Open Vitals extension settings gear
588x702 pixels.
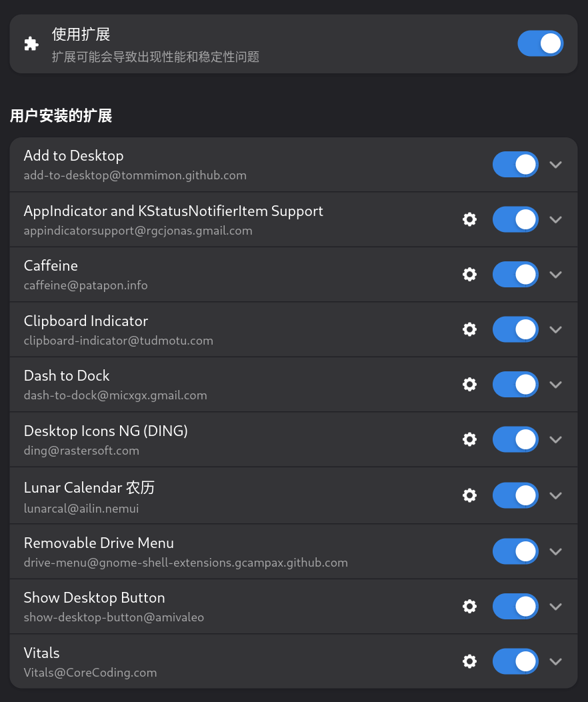tap(469, 662)
